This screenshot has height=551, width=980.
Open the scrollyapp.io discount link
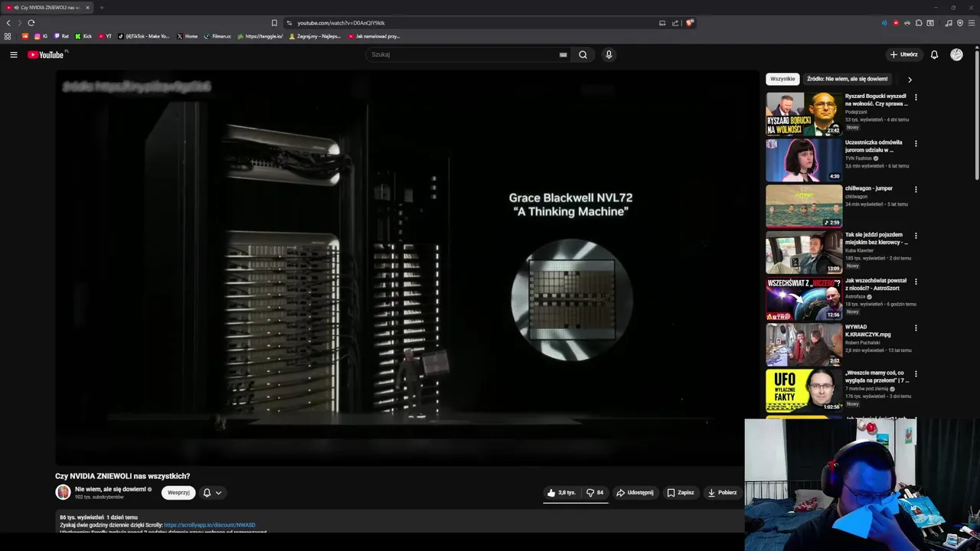pyautogui.click(x=210, y=525)
